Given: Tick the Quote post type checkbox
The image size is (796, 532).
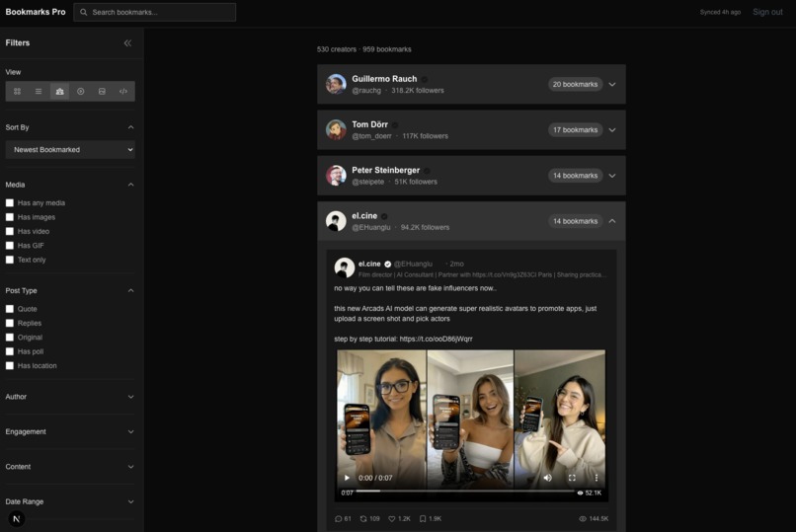Looking at the screenshot, I should (x=10, y=309).
